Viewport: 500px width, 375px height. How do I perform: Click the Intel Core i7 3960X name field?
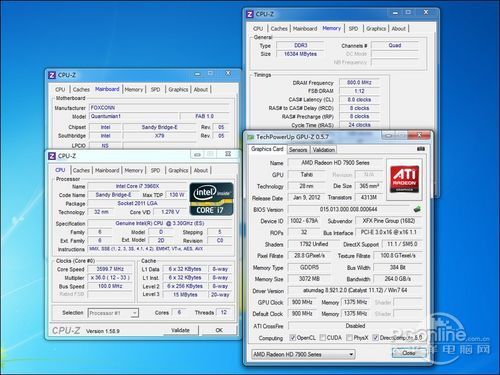pos(137,186)
